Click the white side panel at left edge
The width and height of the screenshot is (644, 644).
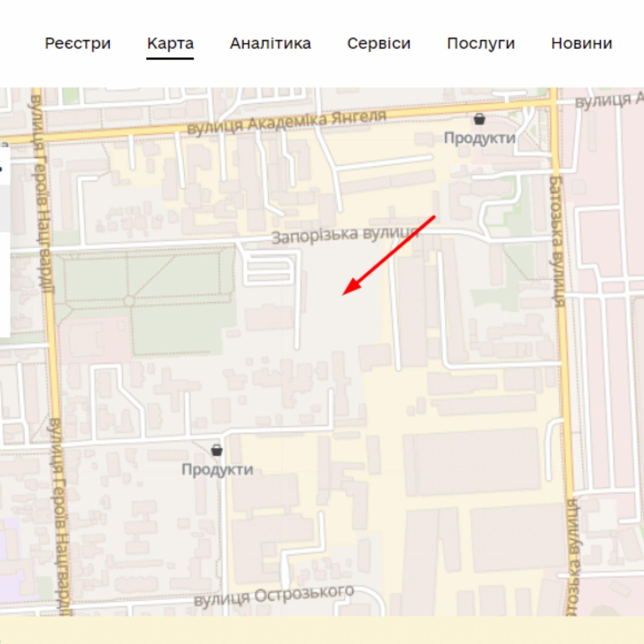click(4, 242)
